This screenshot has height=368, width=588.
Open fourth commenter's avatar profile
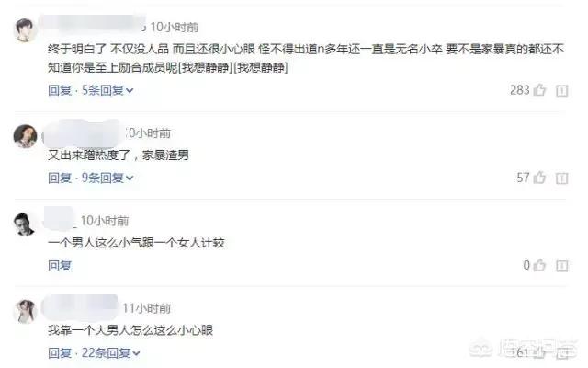(25, 311)
